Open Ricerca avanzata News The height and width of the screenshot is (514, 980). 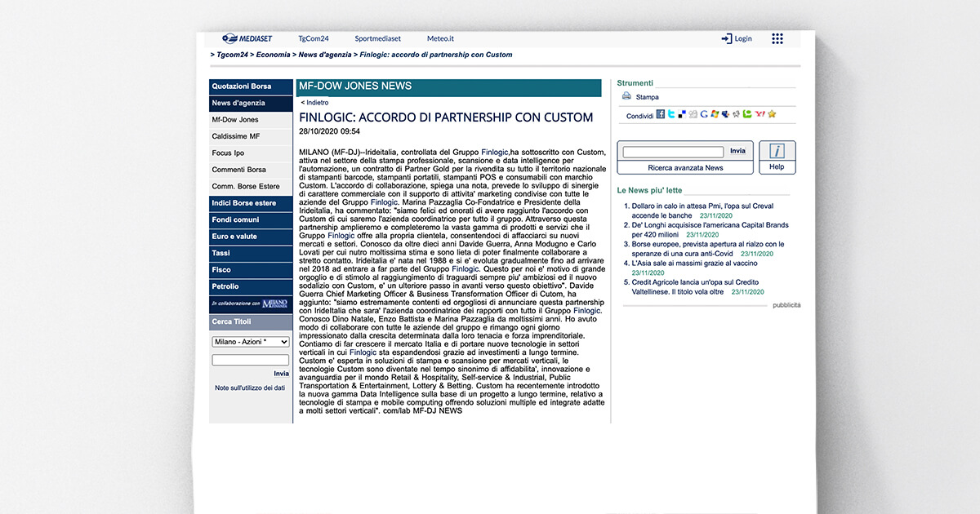[685, 167]
